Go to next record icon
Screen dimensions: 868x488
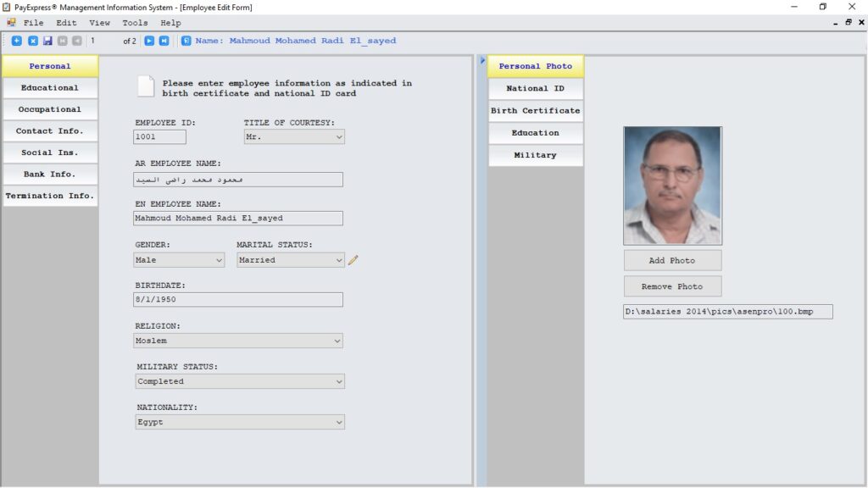[149, 41]
